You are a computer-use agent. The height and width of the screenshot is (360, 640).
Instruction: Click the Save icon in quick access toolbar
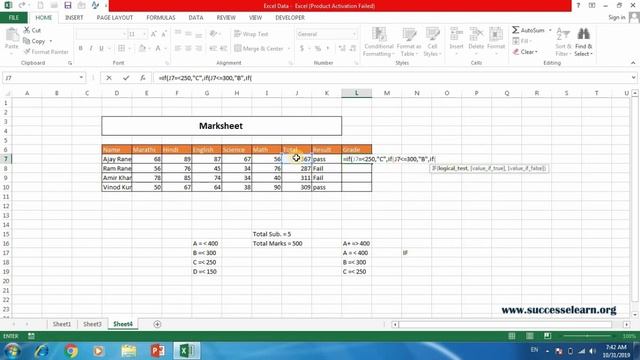pyautogui.click(x=68, y=5)
